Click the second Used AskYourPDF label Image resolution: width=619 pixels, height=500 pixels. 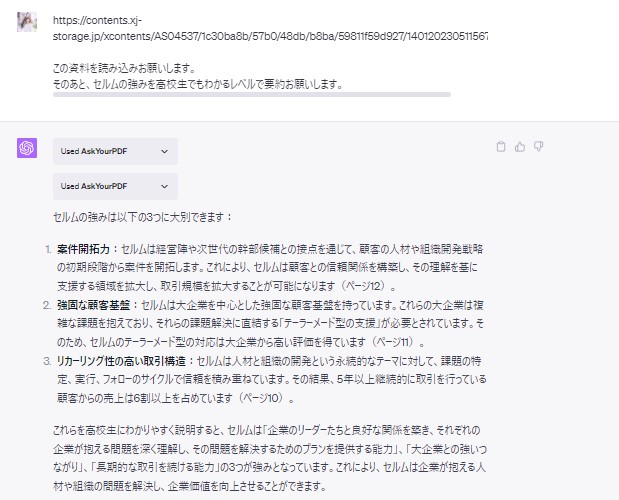pos(94,186)
